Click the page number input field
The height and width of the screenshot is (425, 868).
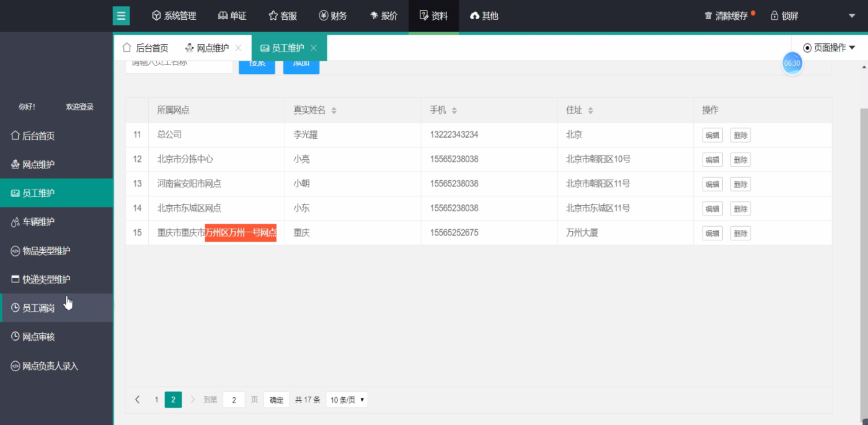pos(234,400)
